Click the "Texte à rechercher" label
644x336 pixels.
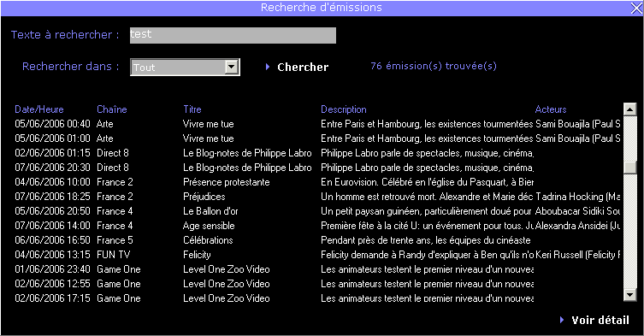[65, 34]
